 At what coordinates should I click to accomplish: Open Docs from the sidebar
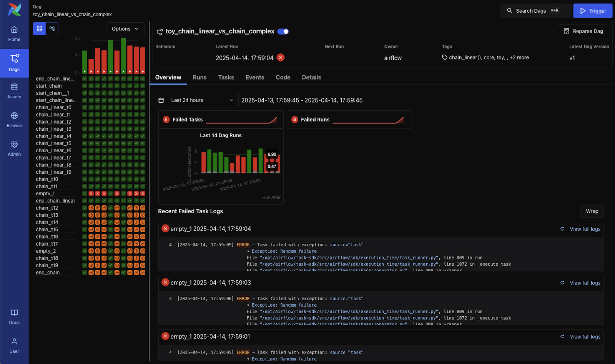point(14,317)
